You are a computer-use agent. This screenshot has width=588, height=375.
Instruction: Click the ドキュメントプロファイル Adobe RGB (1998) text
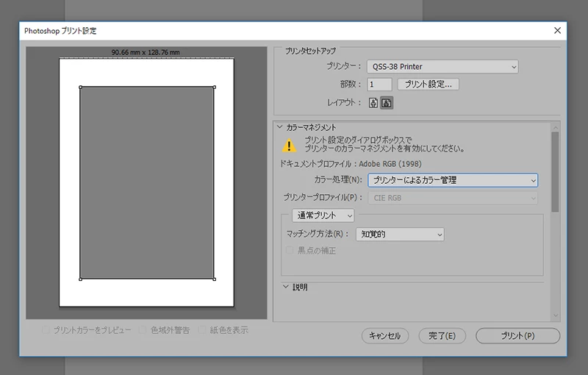[x=351, y=164]
